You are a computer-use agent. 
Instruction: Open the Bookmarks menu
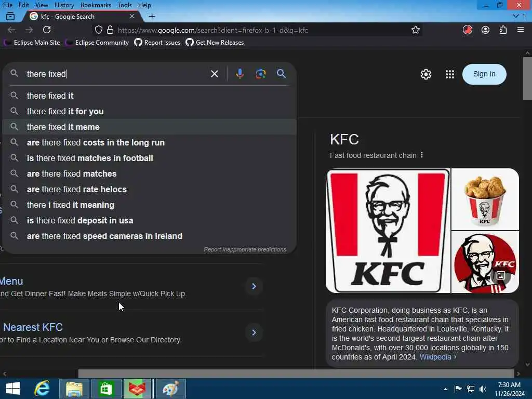96,5
